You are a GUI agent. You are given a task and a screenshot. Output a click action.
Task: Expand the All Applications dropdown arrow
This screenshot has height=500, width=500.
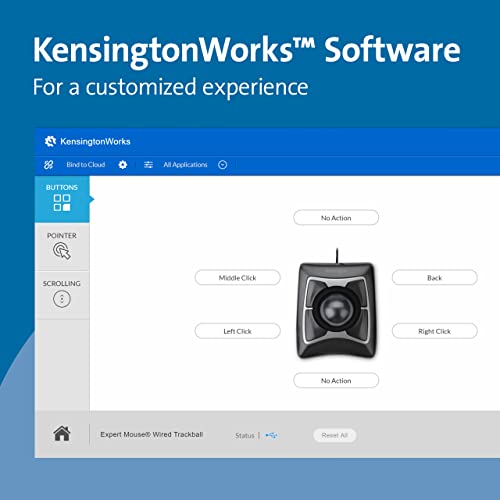point(223,165)
